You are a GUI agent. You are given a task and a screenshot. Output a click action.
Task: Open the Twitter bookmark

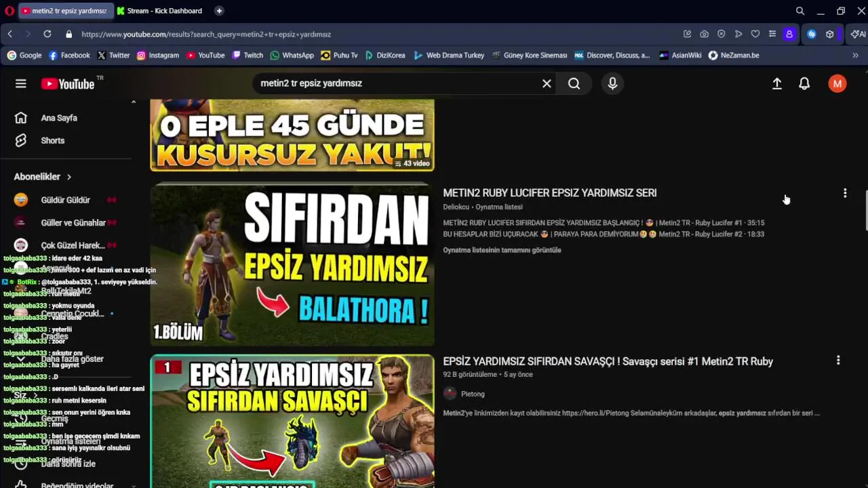click(x=113, y=56)
